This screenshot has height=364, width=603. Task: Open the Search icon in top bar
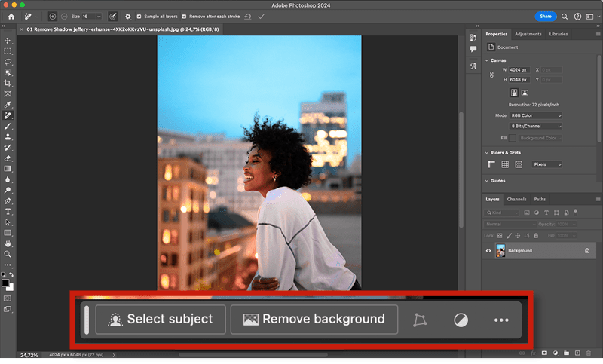564,17
